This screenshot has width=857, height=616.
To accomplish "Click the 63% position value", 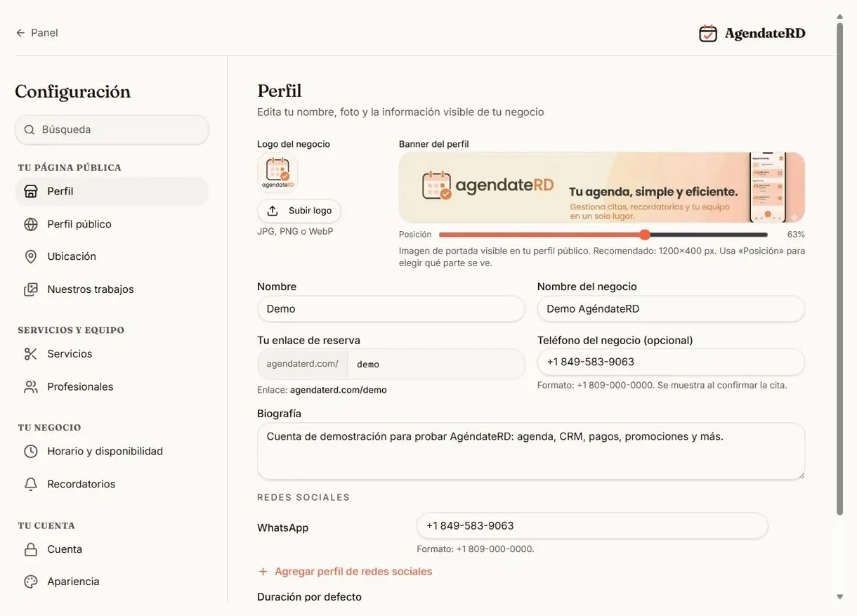I will point(796,235).
